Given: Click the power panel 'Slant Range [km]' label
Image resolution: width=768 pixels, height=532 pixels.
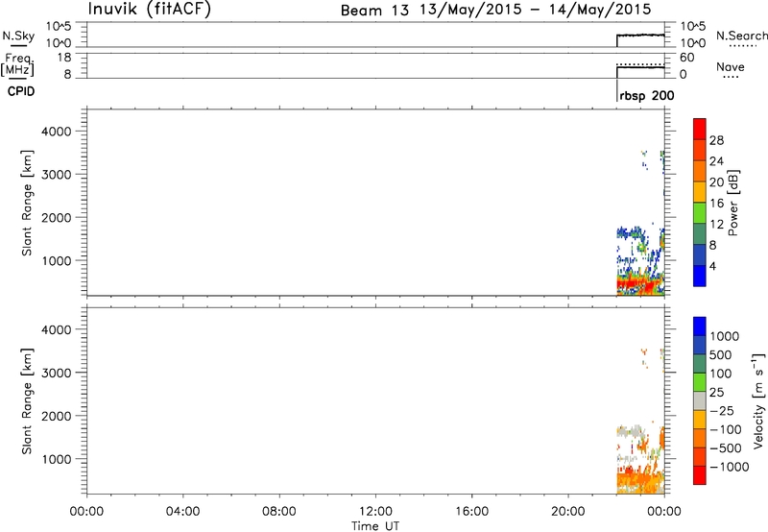Looking at the screenshot, I should pos(27,203).
